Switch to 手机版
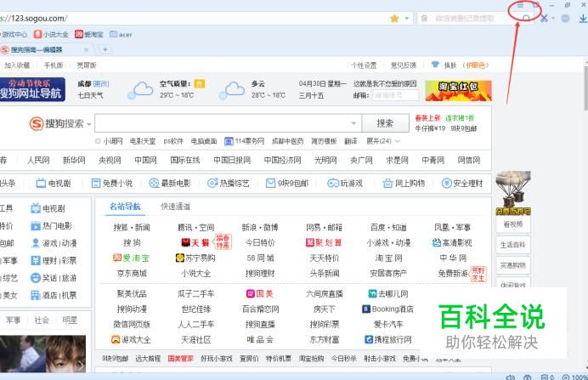The image size is (588, 380). (x=54, y=65)
